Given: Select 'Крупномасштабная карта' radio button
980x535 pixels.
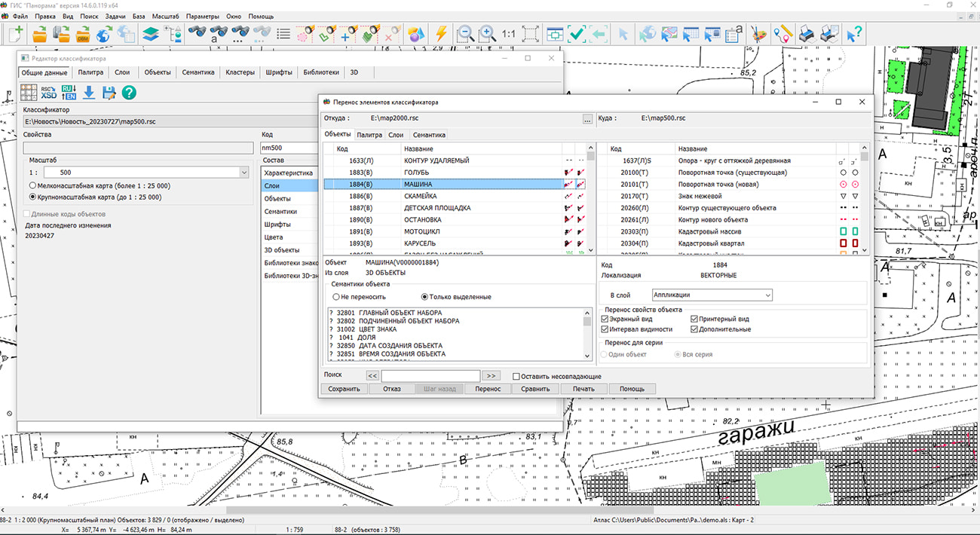Looking at the screenshot, I should point(33,197).
